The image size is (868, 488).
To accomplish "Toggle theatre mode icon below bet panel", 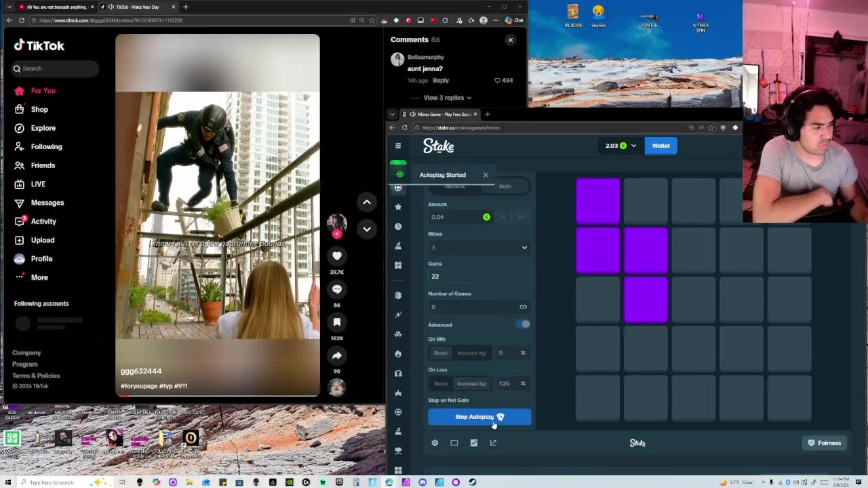I will click(454, 443).
